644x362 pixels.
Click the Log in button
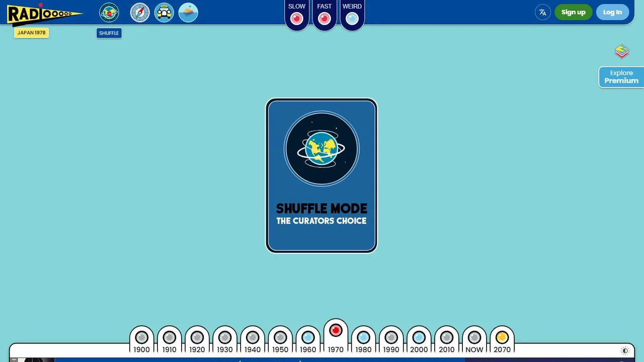[612, 13]
